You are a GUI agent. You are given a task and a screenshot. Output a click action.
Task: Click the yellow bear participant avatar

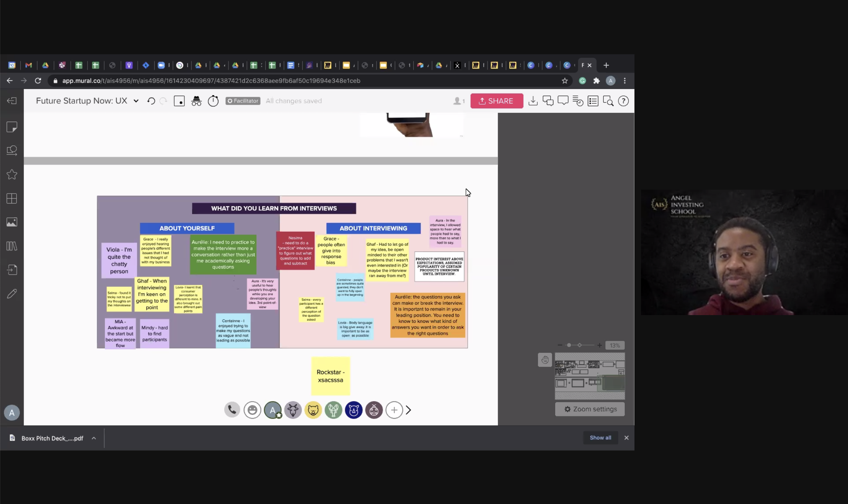coord(313,410)
